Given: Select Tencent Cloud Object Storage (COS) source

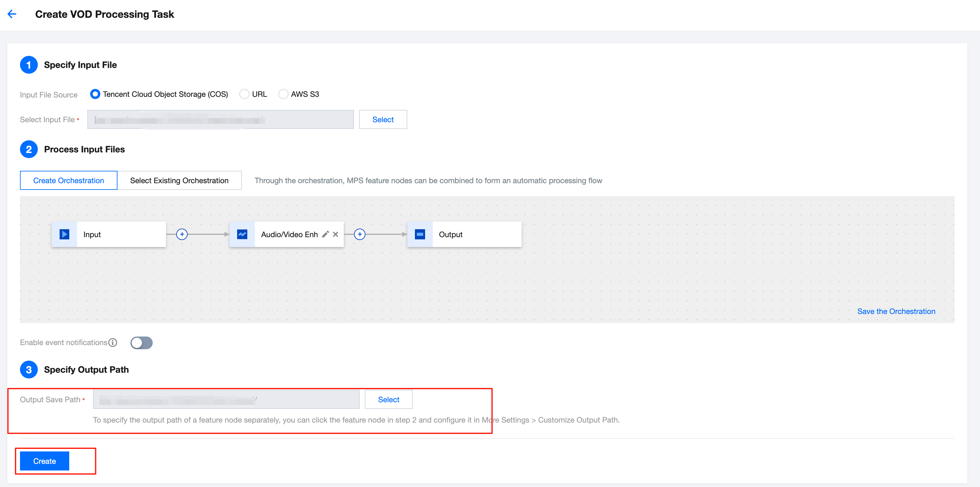Looking at the screenshot, I should click(x=95, y=94).
